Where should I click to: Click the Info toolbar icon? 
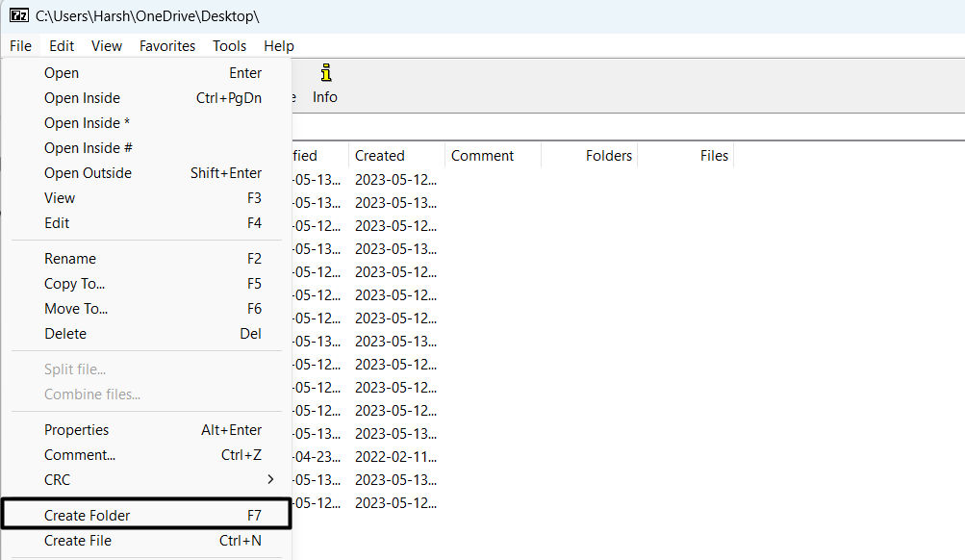click(325, 83)
